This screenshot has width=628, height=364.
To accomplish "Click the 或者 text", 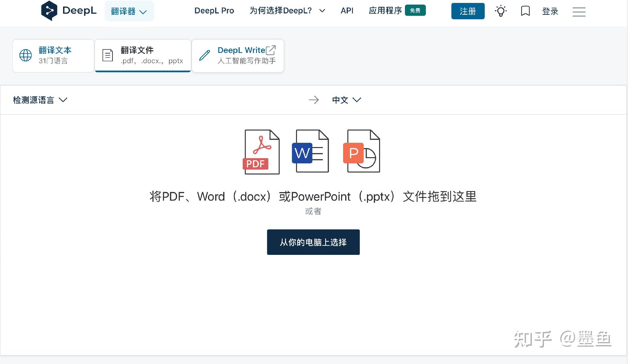I will click(x=313, y=211).
